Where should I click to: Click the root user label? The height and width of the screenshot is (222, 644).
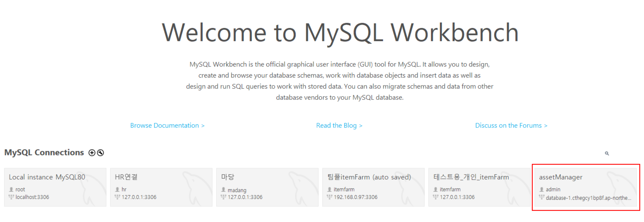[x=20, y=189]
